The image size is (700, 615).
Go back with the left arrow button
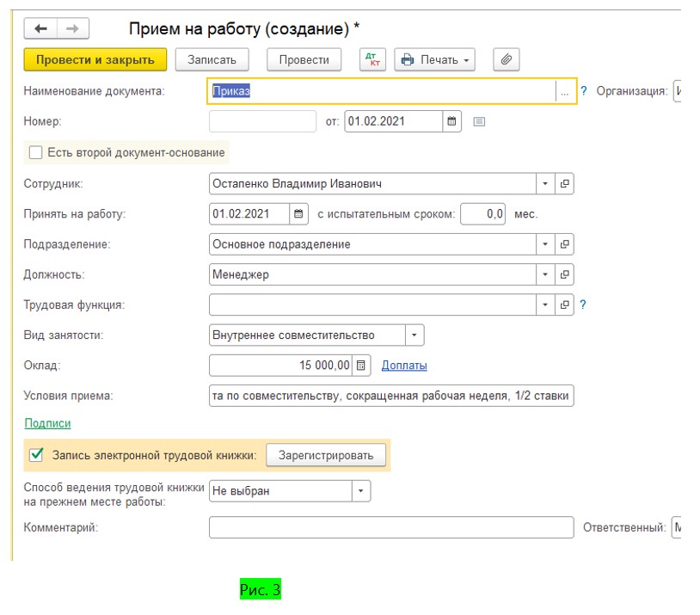(40, 28)
